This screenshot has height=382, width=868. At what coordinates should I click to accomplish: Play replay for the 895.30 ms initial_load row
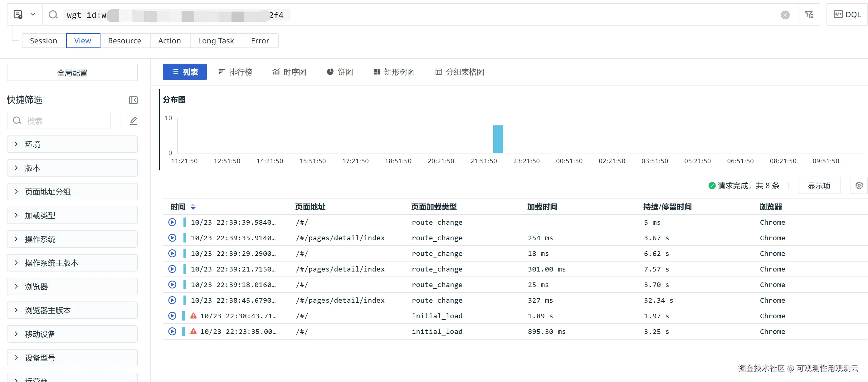172,331
